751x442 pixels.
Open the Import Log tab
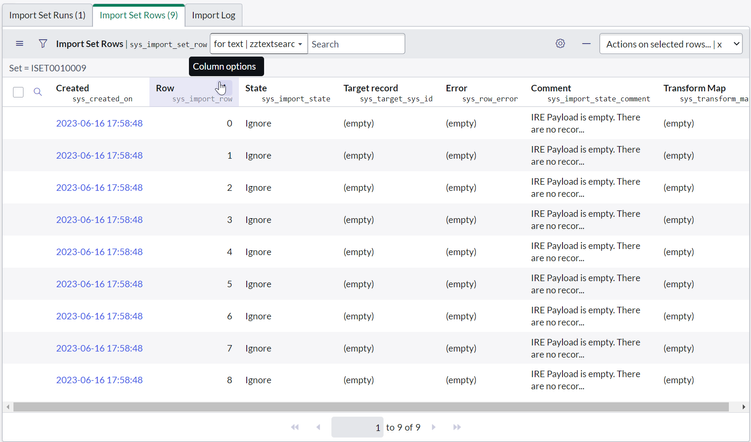click(x=214, y=15)
